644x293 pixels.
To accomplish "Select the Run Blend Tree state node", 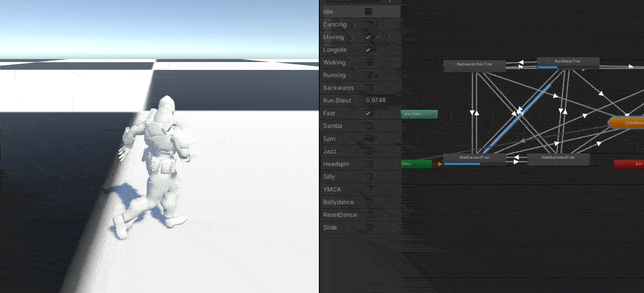I will 568,63.
